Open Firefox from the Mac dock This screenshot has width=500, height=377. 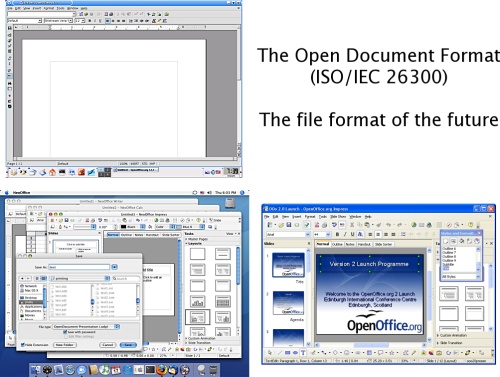161,370
